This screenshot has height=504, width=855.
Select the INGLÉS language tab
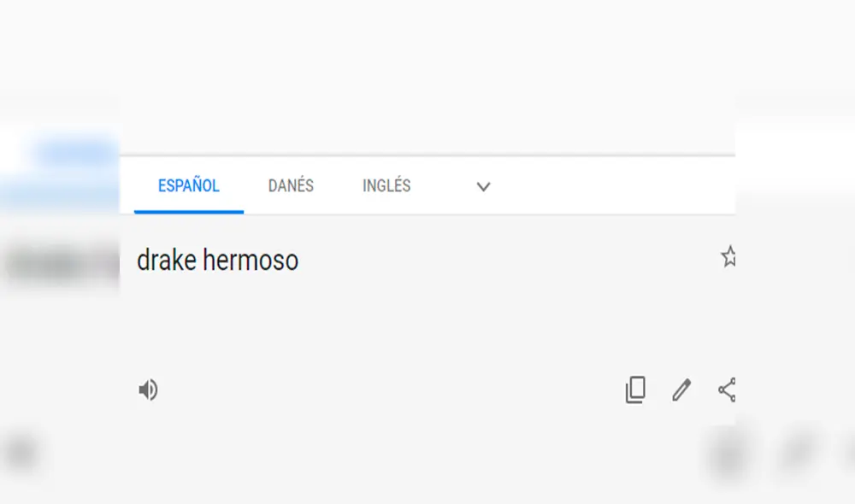click(x=386, y=185)
